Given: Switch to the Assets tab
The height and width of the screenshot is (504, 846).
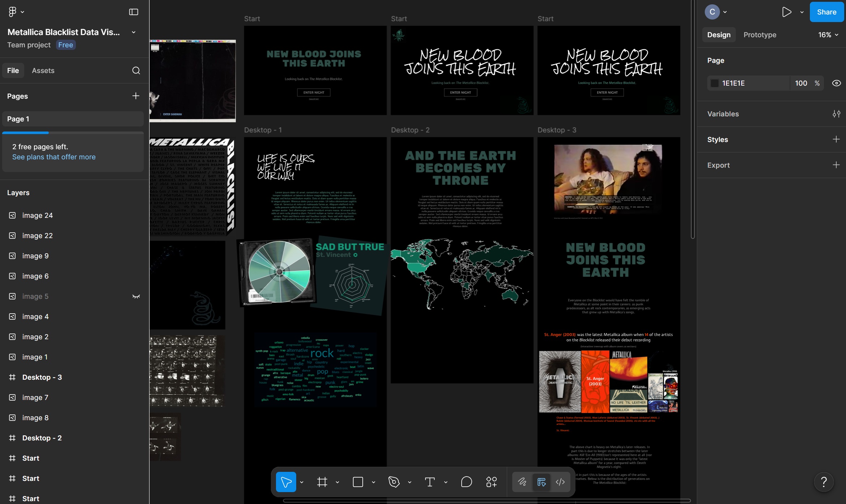Looking at the screenshot, I should 43,70.
